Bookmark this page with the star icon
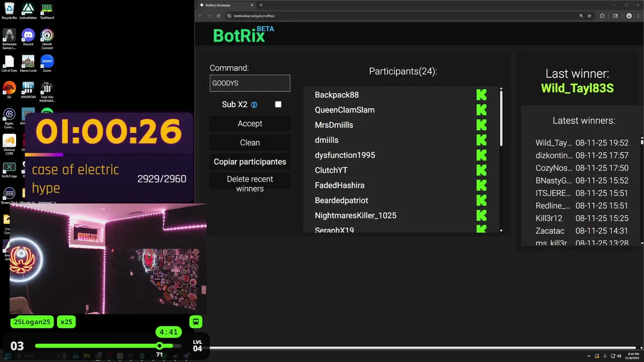 tap(590, 16)
